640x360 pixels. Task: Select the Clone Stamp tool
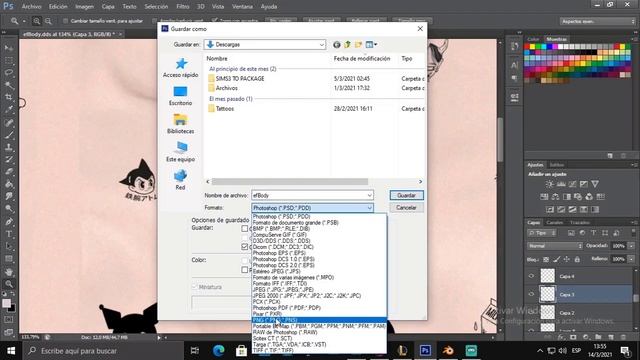coord(9,147)
